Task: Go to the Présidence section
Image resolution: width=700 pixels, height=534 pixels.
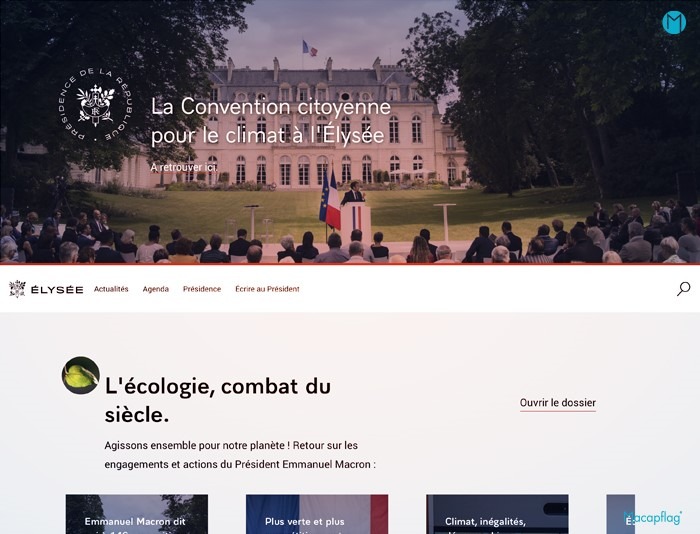Action: [202, 289]
